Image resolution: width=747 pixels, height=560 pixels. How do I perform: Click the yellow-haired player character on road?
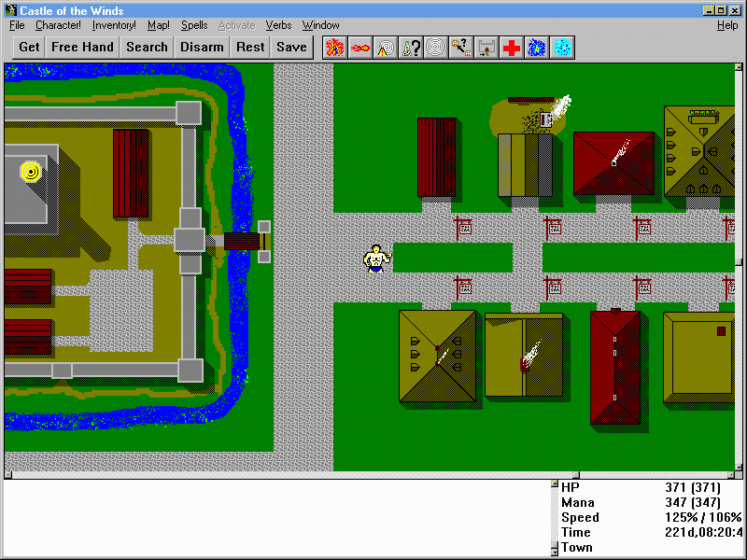click(376, 259)
